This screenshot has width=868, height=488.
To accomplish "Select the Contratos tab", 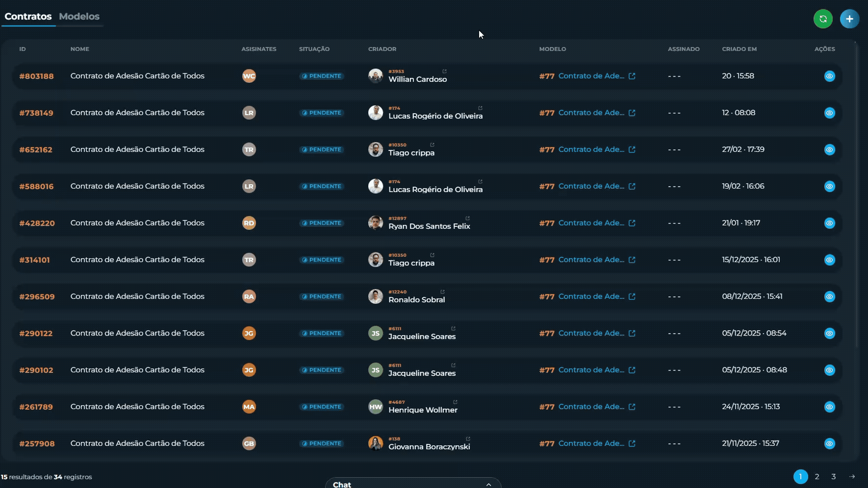I will (28, 16).
